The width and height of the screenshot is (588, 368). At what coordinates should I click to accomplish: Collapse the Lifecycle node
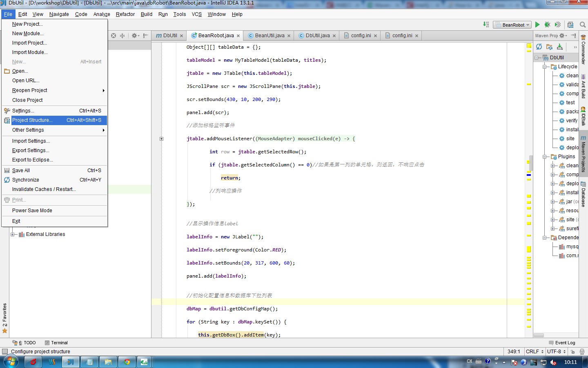[545, 67]
